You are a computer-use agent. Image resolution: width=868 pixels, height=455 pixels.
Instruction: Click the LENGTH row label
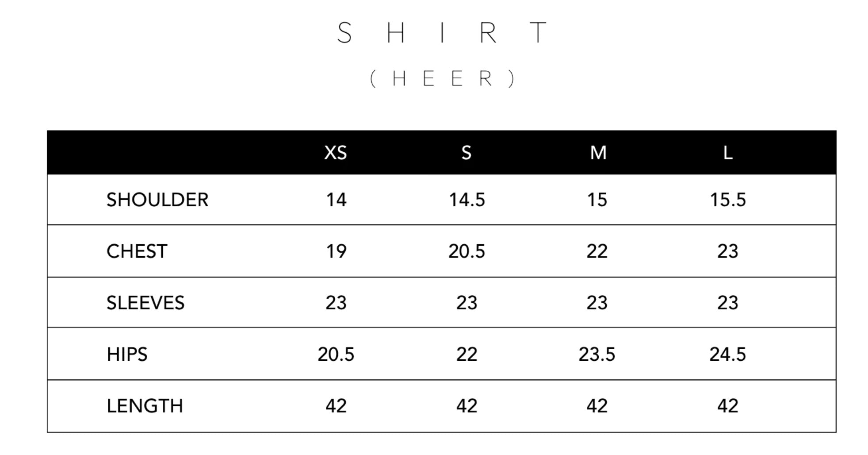click(x=145, y=406)
